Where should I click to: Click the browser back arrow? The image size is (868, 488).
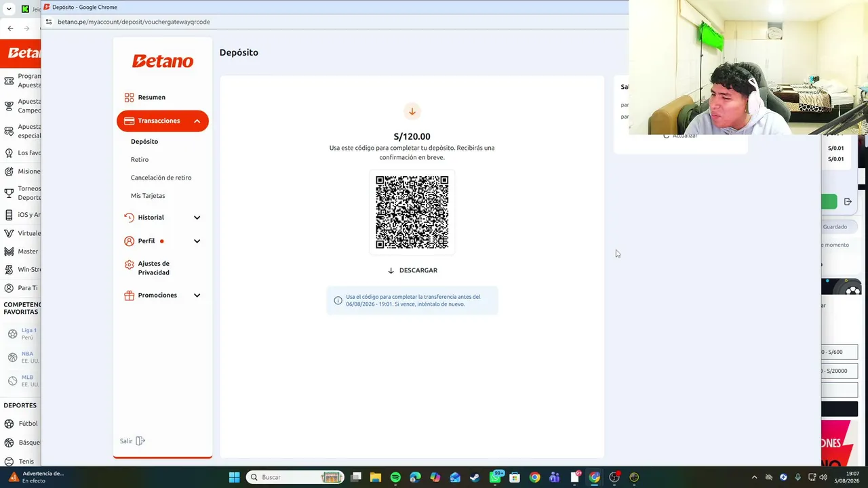(10, 28)
